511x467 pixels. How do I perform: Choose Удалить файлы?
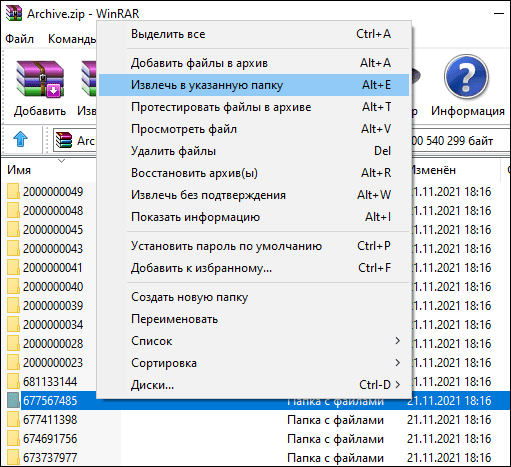(254, 151)
